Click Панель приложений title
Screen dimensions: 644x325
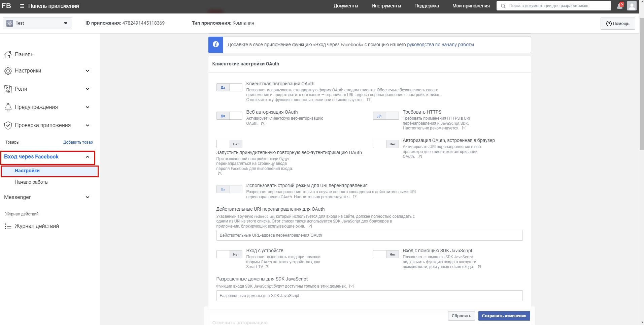coord(54,6)
